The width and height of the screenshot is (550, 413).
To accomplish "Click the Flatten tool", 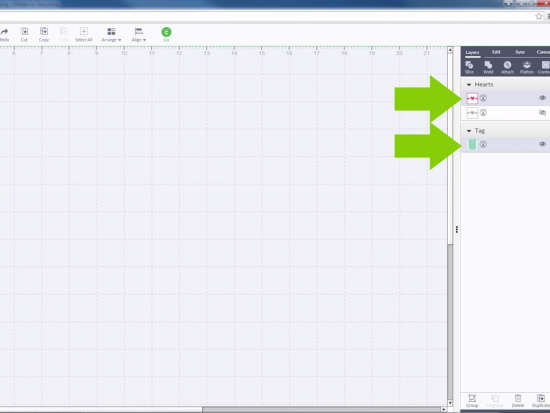I will click(x=526, y=67).
